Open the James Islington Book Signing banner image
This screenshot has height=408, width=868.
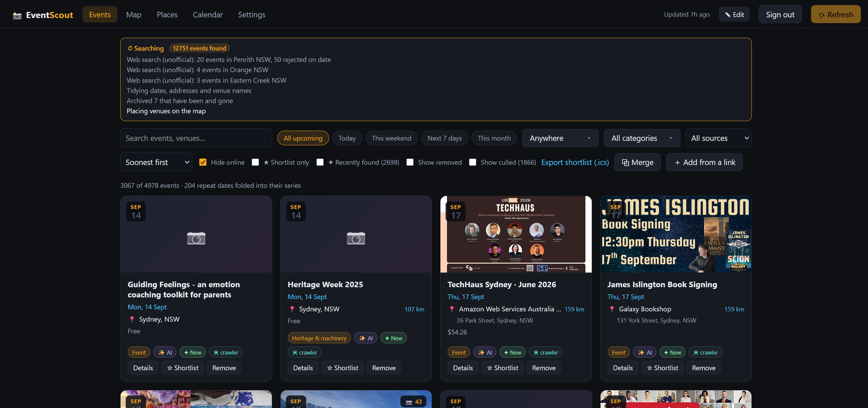click(x=676, y=234)
